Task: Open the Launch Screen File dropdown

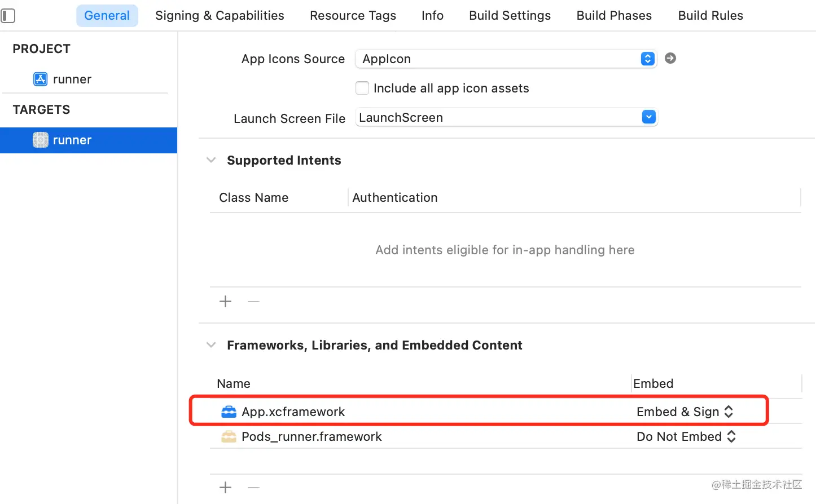Action: click(x=648, y=117)
